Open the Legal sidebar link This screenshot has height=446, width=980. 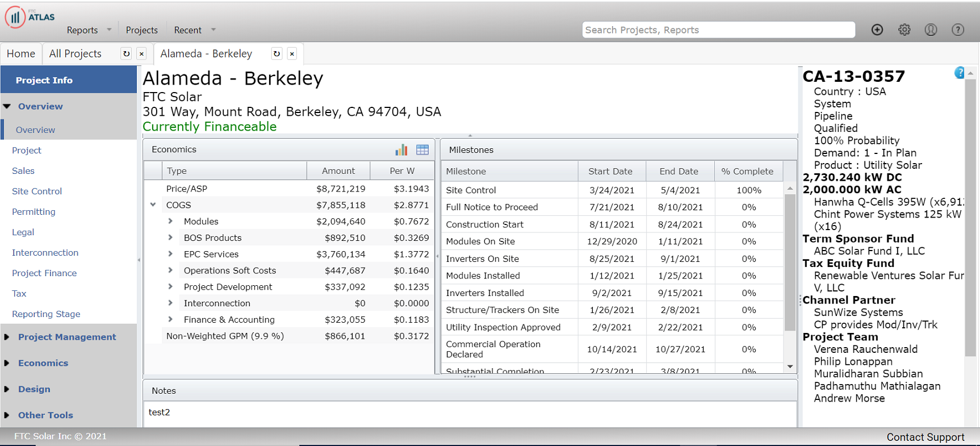click(23, 232)
